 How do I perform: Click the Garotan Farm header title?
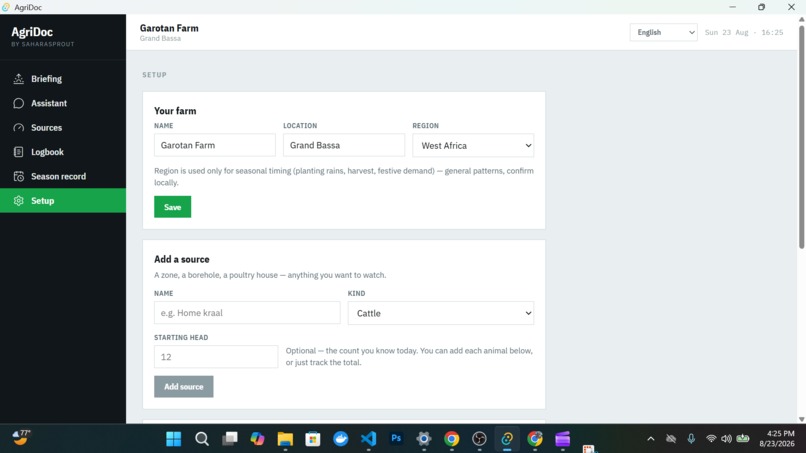[169, 28]
